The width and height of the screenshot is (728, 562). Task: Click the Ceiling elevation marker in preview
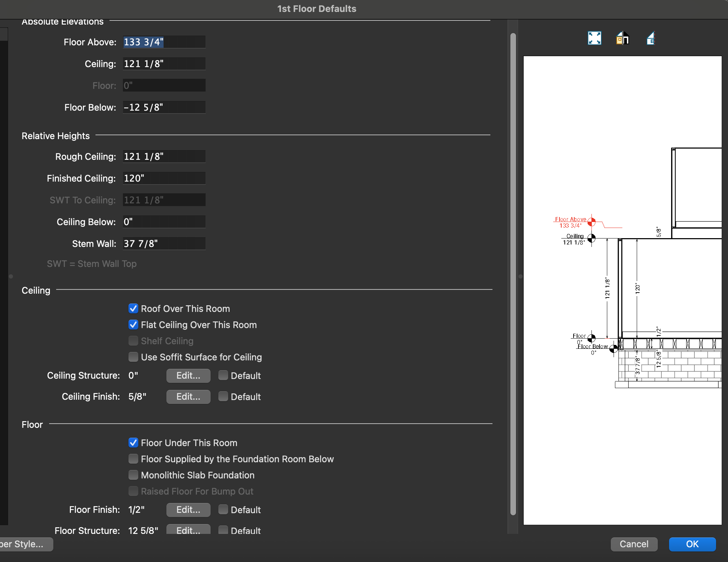[591, 238]
